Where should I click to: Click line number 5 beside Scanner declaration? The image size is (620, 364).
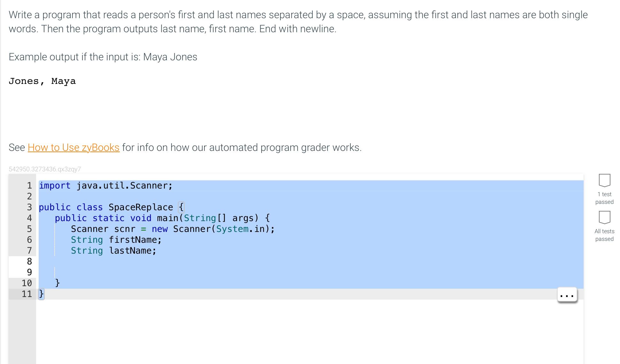tap(29, 228)
